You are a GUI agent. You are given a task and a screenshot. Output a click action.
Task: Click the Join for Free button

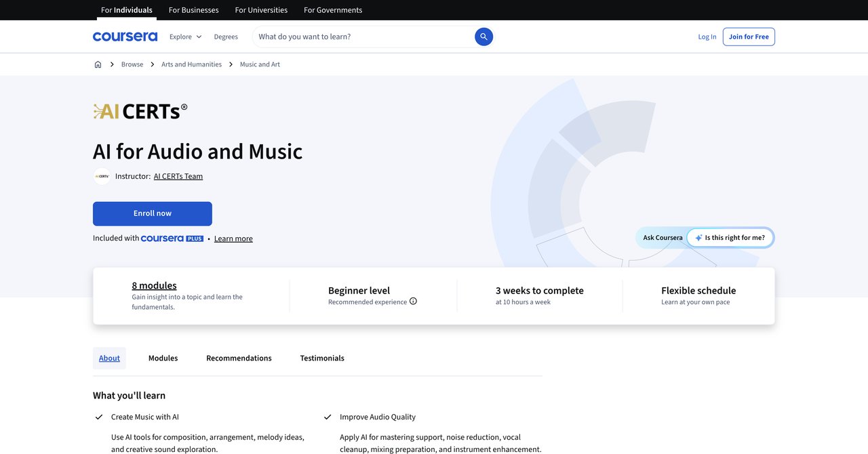[749, 37]
